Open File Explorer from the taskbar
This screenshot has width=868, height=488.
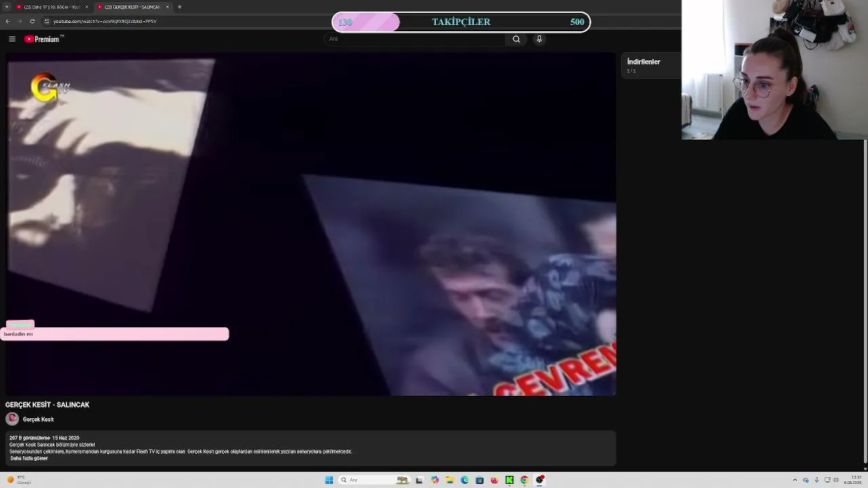point(450,480)
